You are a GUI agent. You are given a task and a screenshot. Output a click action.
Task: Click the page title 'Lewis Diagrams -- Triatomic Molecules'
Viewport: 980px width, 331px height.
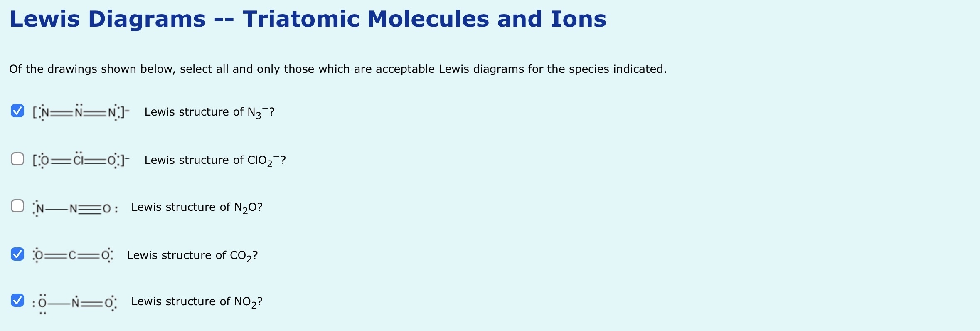308,19
